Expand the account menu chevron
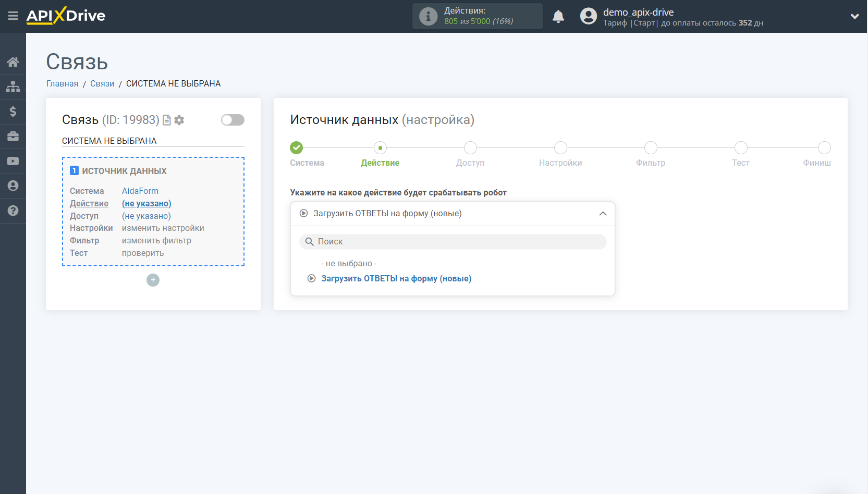868x494 pixels. click(854, 16)
